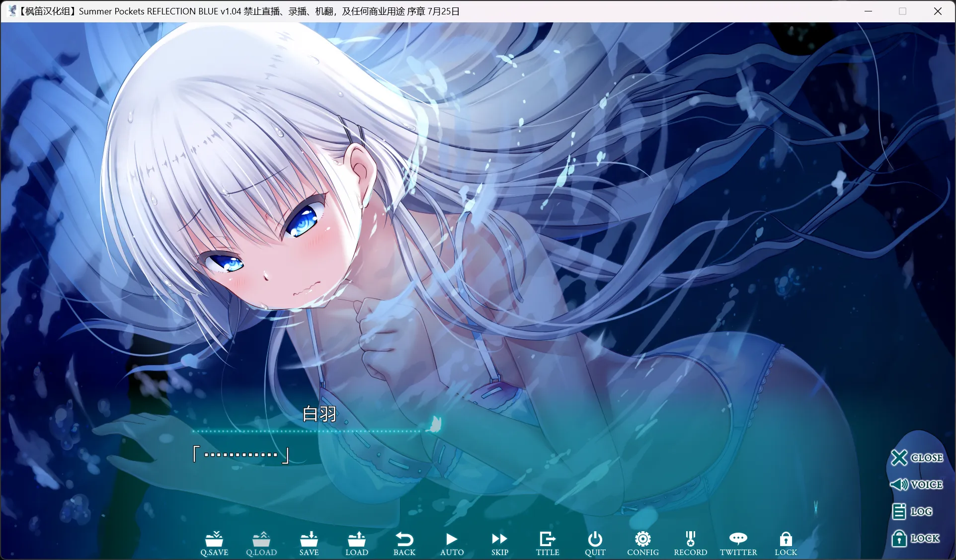Replay the voice line via VOICE
This screenshot has height=560, width=956.
917,484
